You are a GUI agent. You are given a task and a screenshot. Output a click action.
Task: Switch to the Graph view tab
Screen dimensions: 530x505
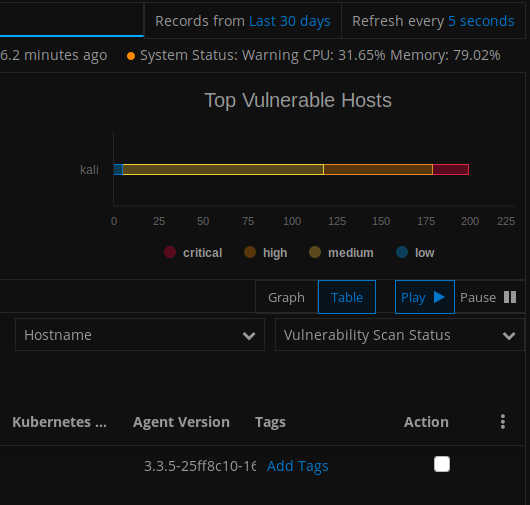tap(286, 297)
